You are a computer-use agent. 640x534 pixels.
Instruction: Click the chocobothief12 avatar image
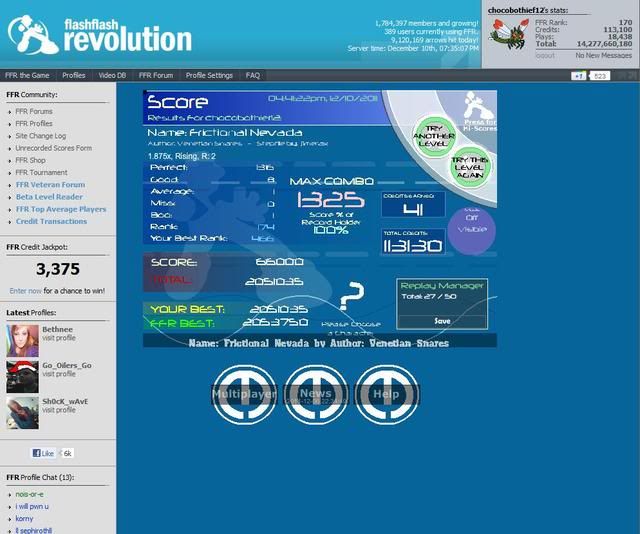point(508,34)
